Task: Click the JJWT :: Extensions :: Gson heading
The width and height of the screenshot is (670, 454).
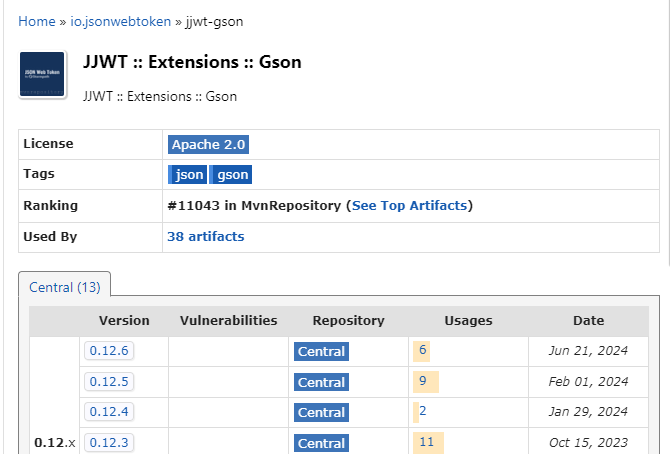Action: (192, 62)
